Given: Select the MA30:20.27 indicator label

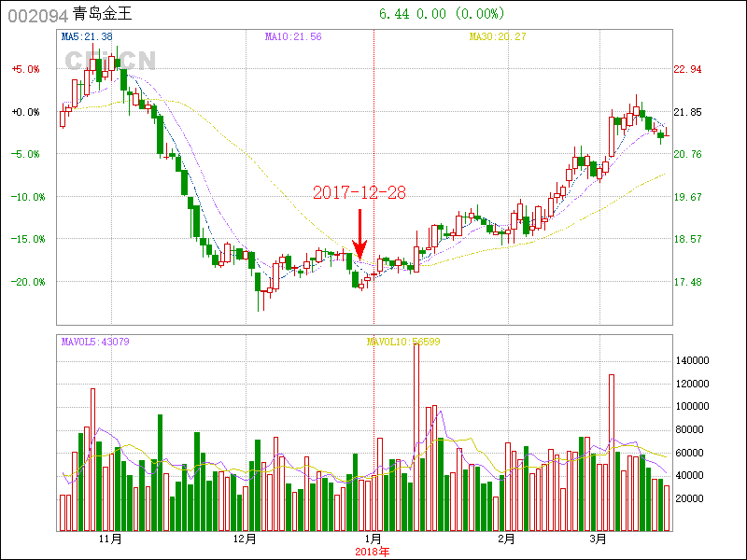Looking at the screenshot, I should (x=498, y=36).
